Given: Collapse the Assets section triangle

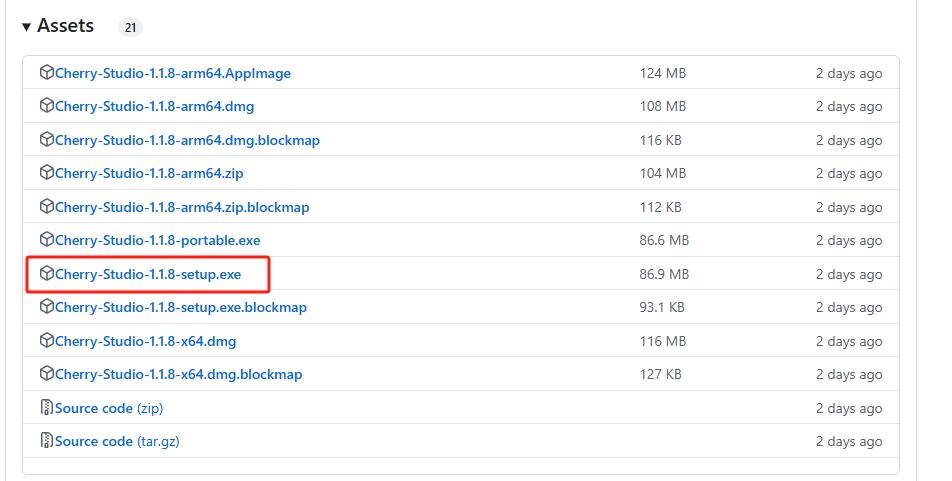Looking at the screenshot, I should (x=26, y=27).
